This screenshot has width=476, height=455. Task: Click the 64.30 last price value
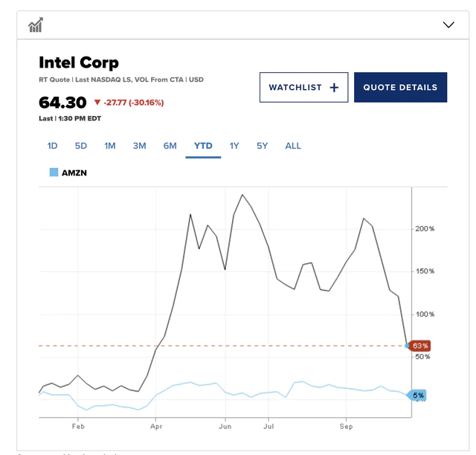point(62,103)
